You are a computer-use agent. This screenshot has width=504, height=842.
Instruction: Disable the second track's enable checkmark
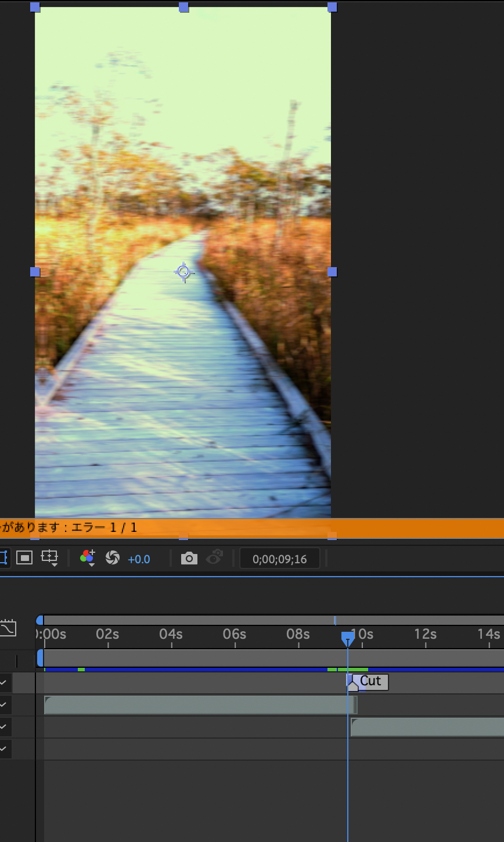pyautogui.click(x=3, y=704)
